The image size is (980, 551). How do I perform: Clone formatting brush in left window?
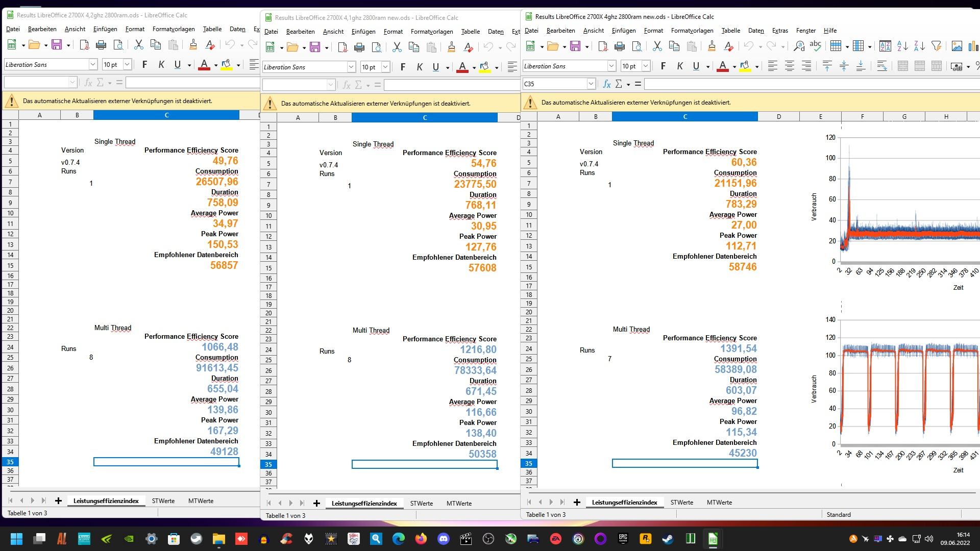pos(193,45)
